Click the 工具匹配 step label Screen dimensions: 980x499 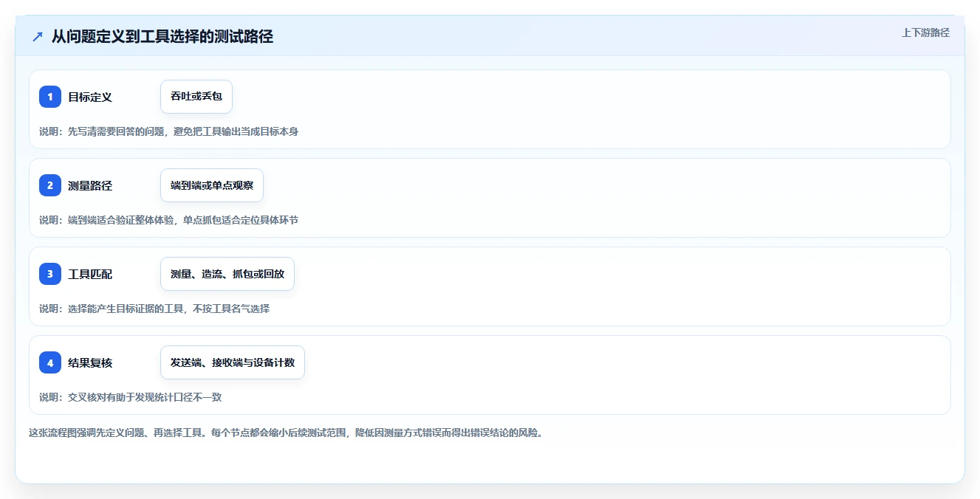click(90, 274)
